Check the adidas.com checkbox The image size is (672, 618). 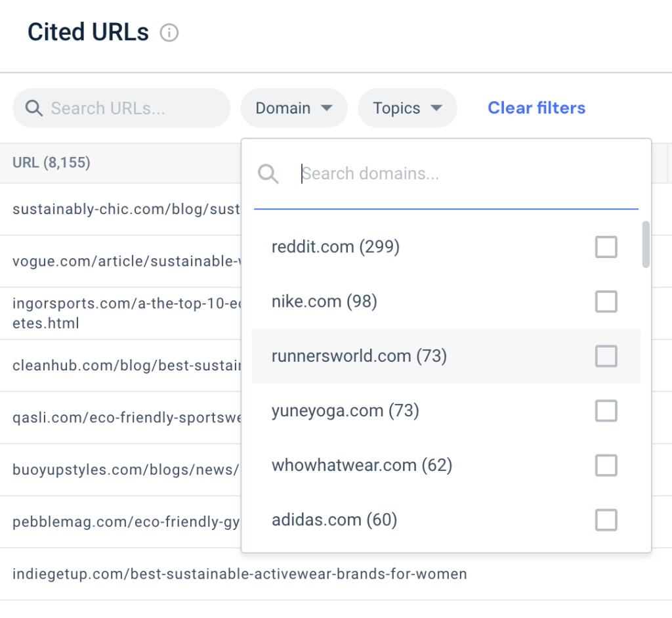(606, 519)
